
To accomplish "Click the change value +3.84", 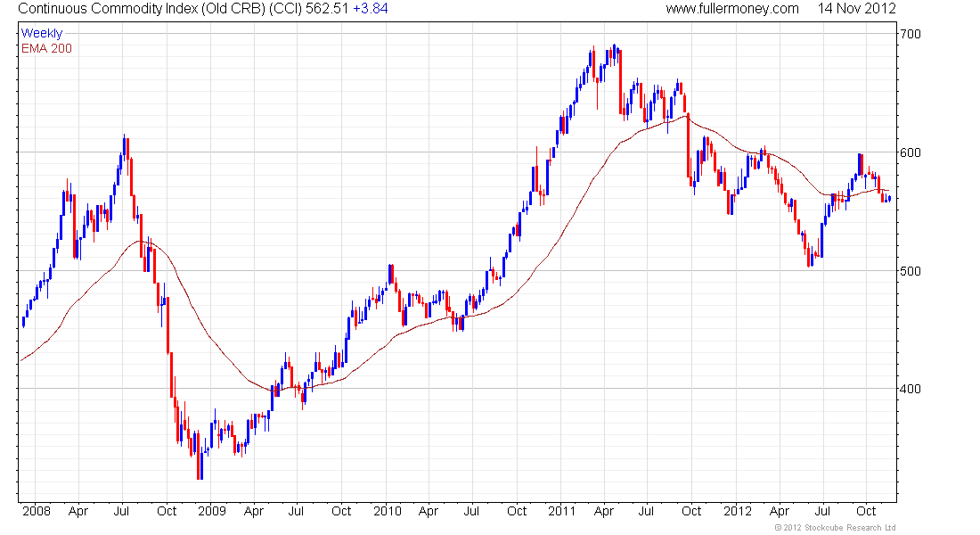I will [x=370, y=9].
